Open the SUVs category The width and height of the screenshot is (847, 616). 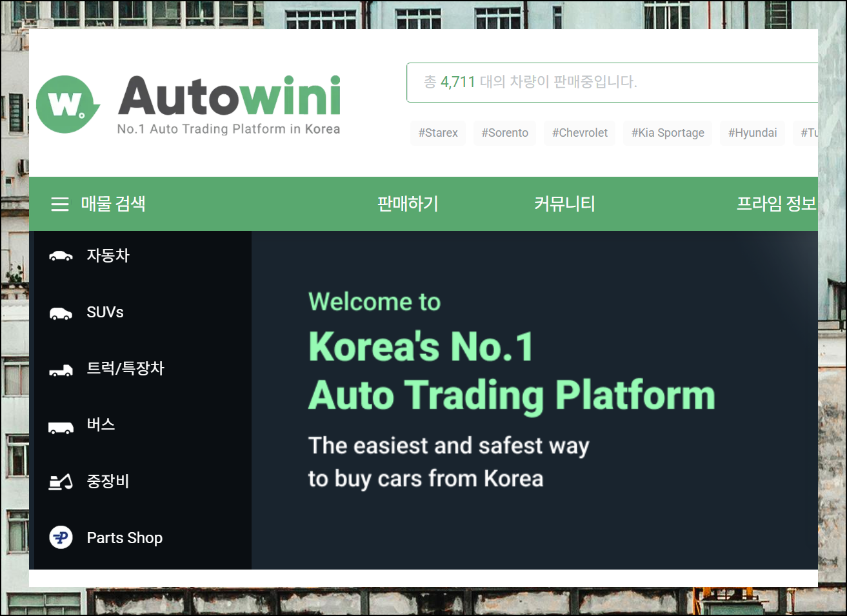coord(105,312)
